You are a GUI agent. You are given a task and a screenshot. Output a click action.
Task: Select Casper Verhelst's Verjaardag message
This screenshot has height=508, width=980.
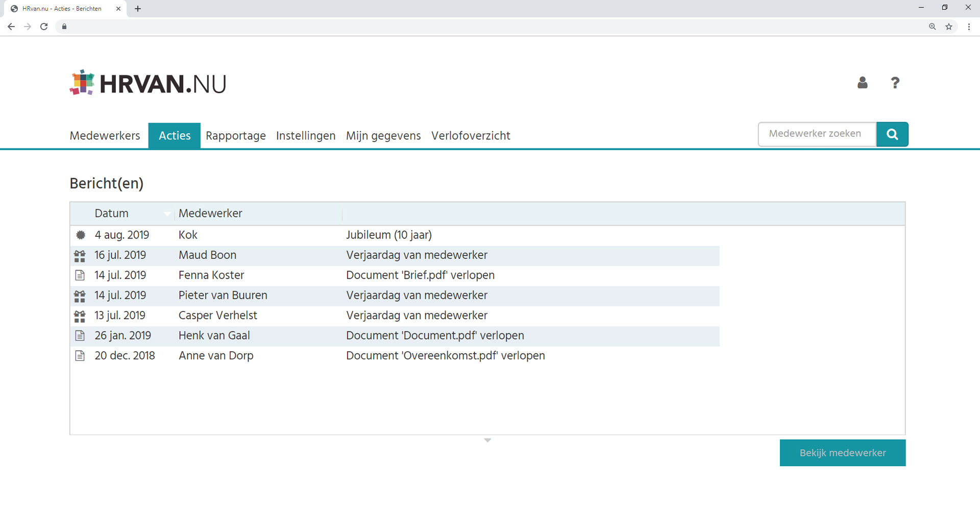click(416, 316)
